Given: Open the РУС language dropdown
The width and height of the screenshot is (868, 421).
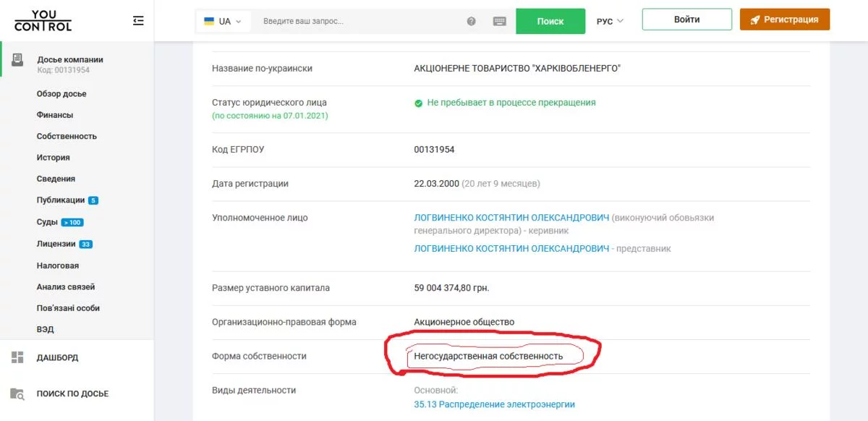Looking at the screenshot, I should [610, 21].
